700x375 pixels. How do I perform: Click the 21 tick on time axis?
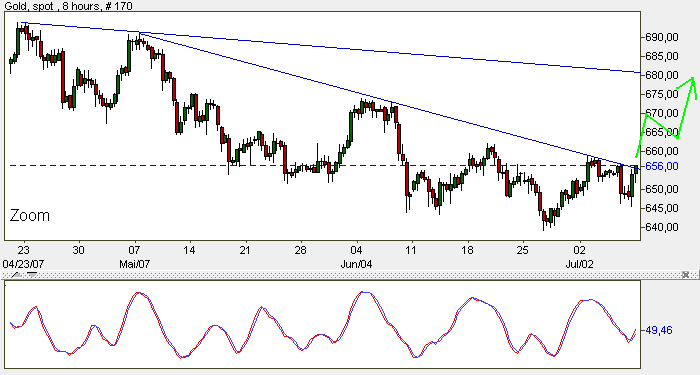tap(245, 250)
